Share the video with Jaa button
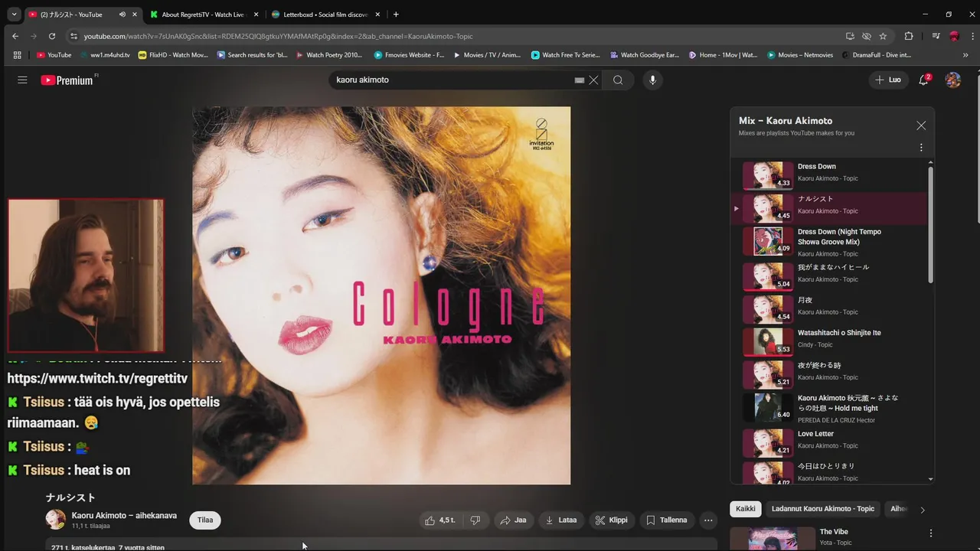980x551 pixels. coord(513,520)
